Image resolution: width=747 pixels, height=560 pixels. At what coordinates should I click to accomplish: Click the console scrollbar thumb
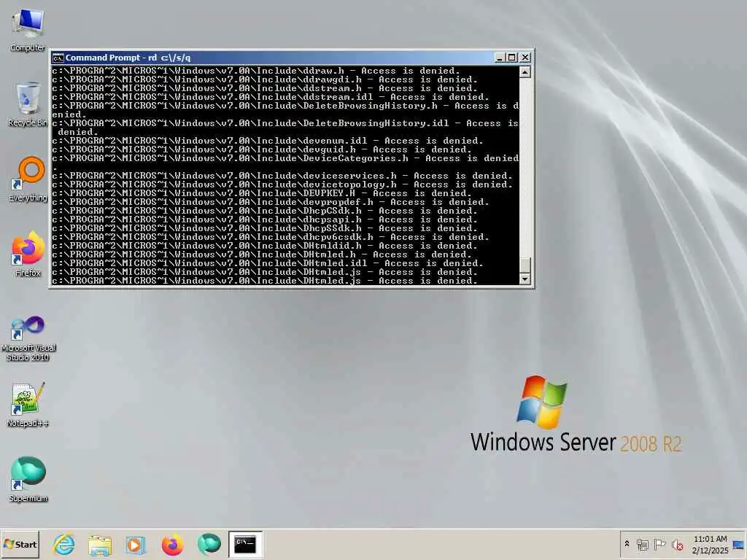[x=525, y=265]
